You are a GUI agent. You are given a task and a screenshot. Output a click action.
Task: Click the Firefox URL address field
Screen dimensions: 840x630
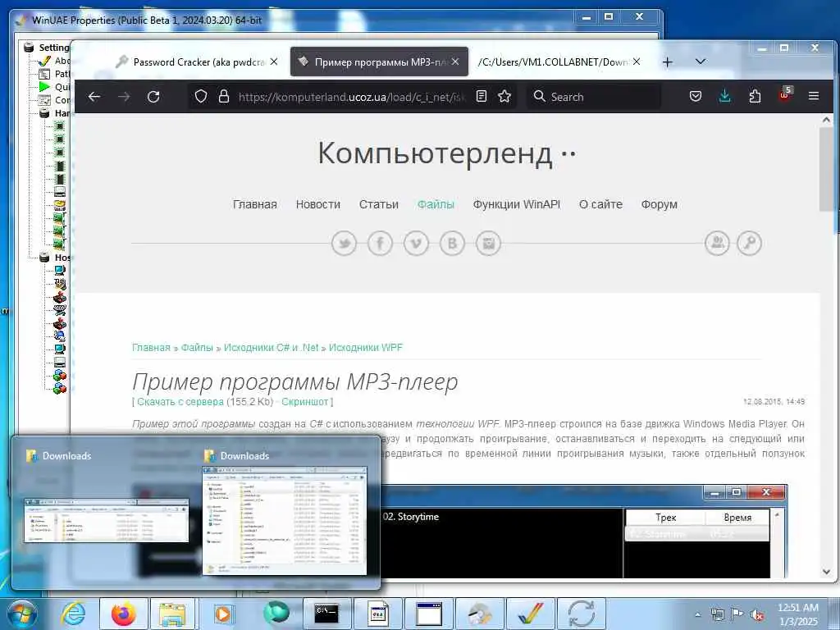click(x=351, y=97)
